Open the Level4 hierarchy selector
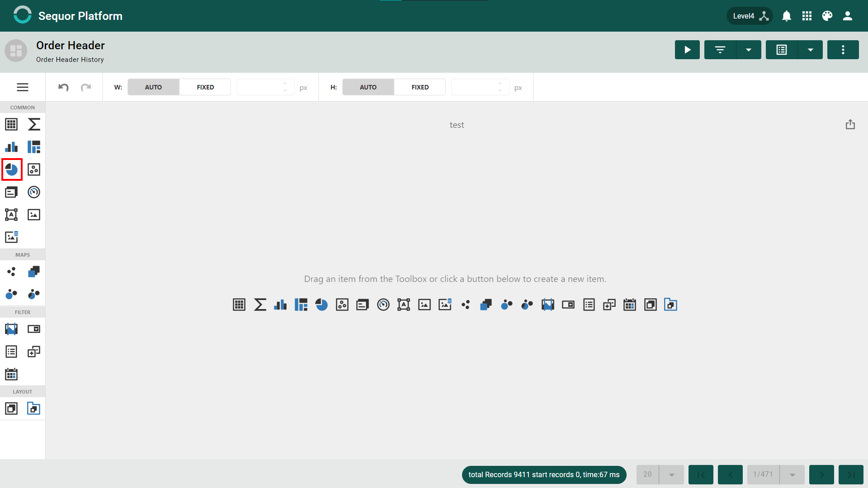Image resolution: width=868 pixels, height=488 pixels. (750, 16)
